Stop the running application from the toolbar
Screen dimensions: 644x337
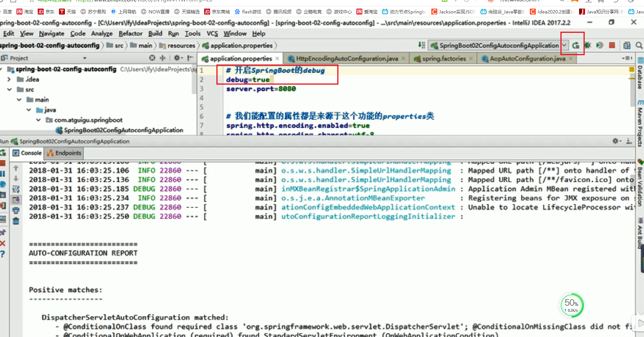coord(612,45)
